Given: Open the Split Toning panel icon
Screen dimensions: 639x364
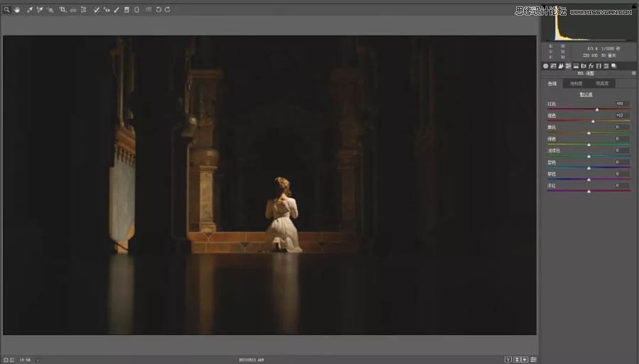Looking at the screenshot, I should pos(576,65).
